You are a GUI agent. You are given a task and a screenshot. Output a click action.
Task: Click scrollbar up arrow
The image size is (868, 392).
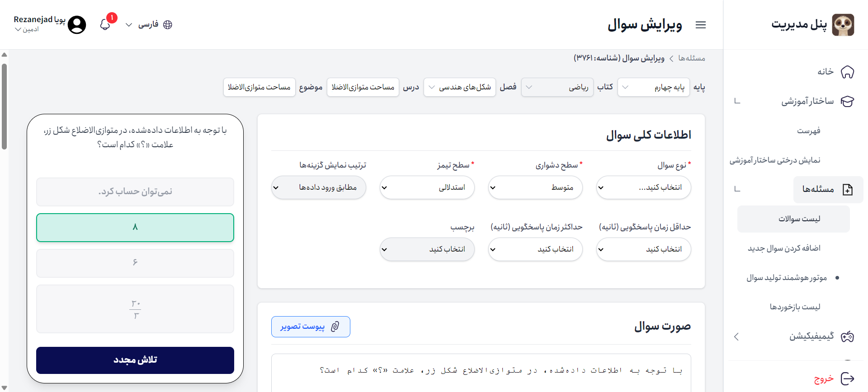tap(4, 55)
